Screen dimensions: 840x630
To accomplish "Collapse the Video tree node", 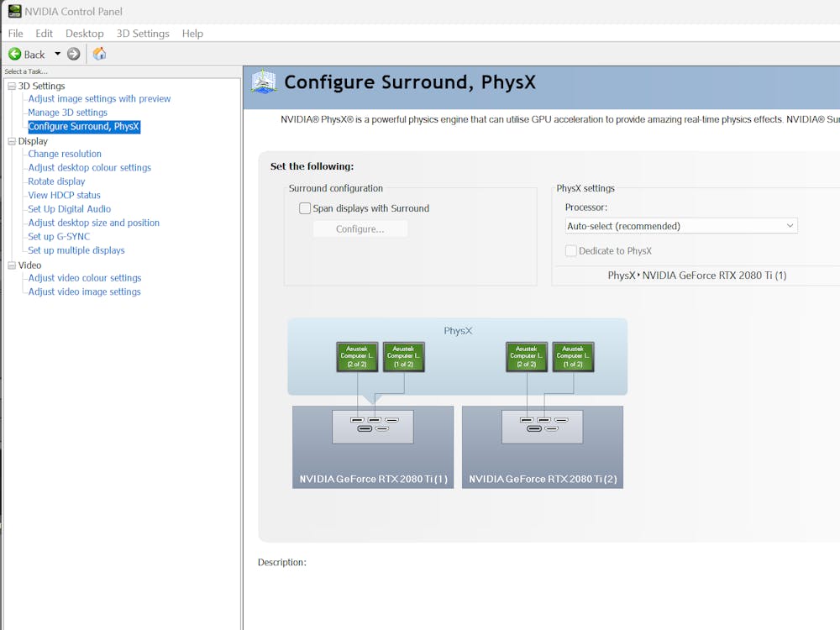I will (x=12, y=265).
